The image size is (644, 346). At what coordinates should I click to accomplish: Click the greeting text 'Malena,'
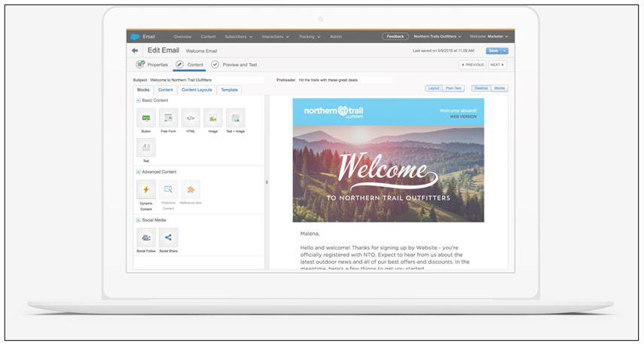pyautogui.click(x=310, y=234)
